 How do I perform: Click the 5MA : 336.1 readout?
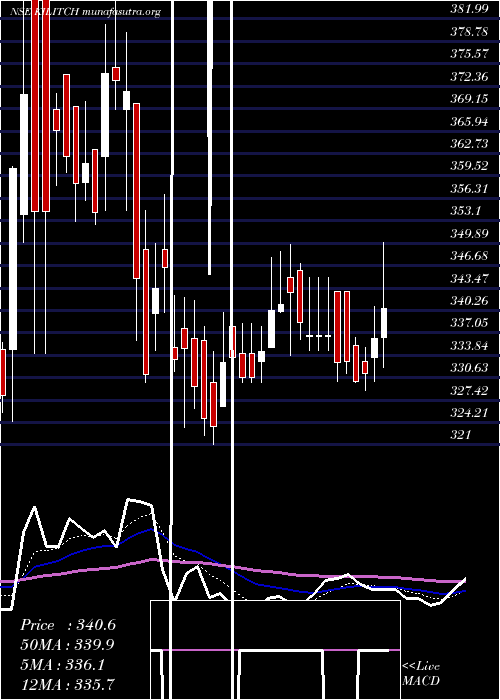(x=62, y=664)
